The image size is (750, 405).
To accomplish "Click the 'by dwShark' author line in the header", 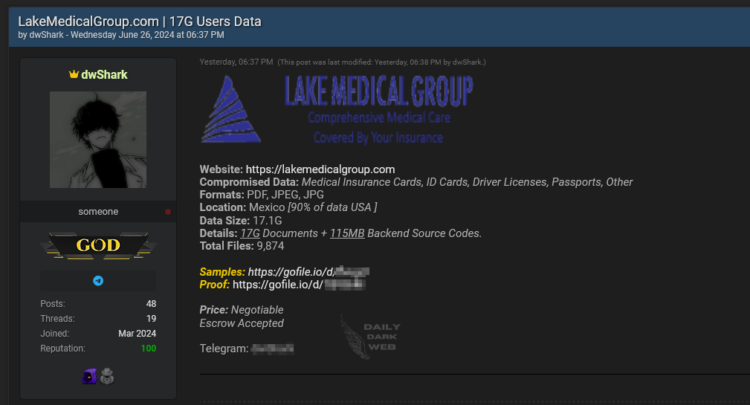I will (x=121, y=35).
